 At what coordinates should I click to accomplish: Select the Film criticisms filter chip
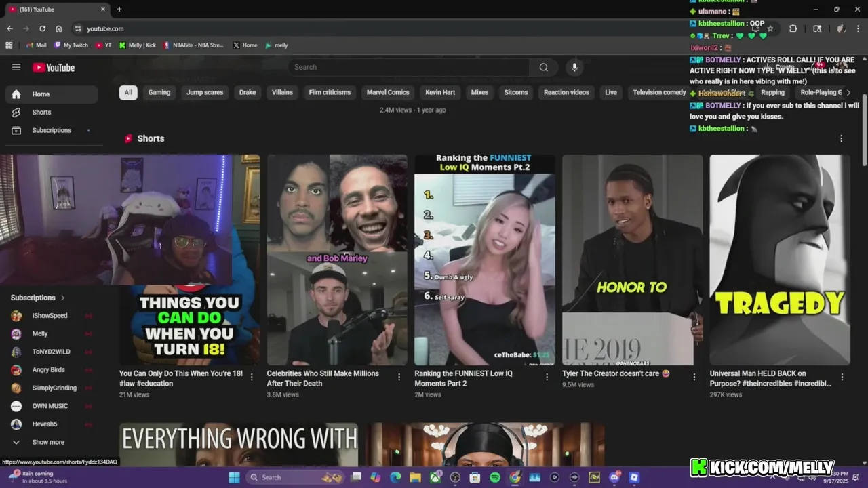point(330,92)
